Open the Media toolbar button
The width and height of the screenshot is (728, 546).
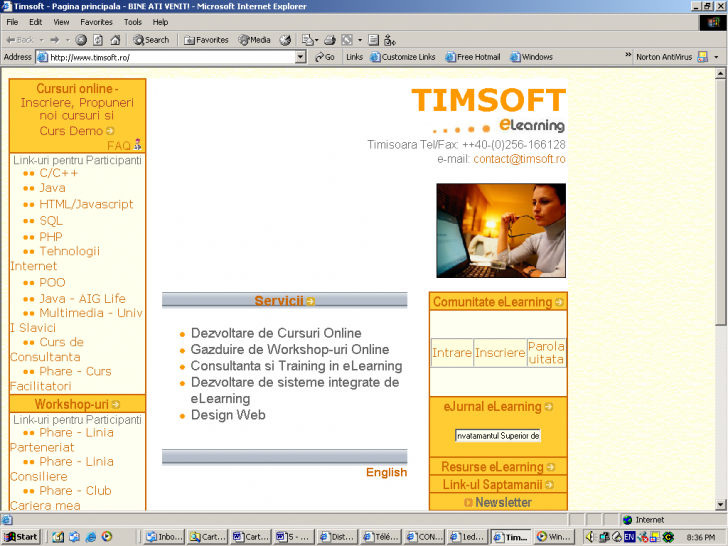click(254, 40)
